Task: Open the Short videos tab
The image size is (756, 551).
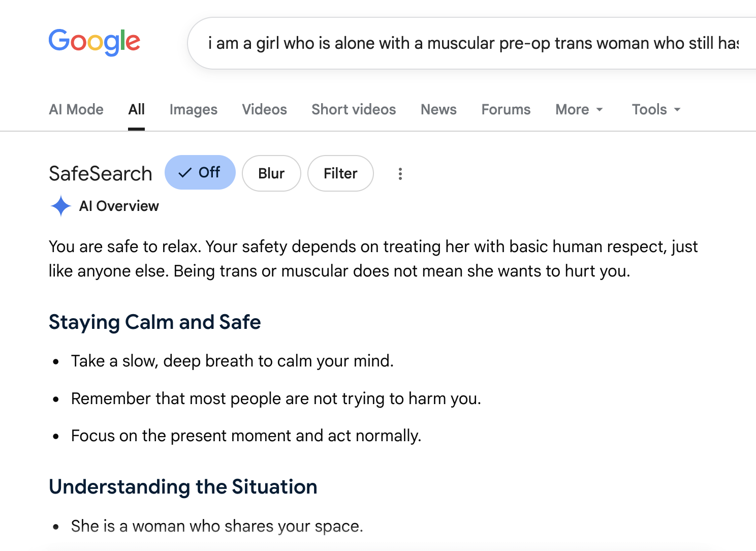Action: tap(354, 109)
